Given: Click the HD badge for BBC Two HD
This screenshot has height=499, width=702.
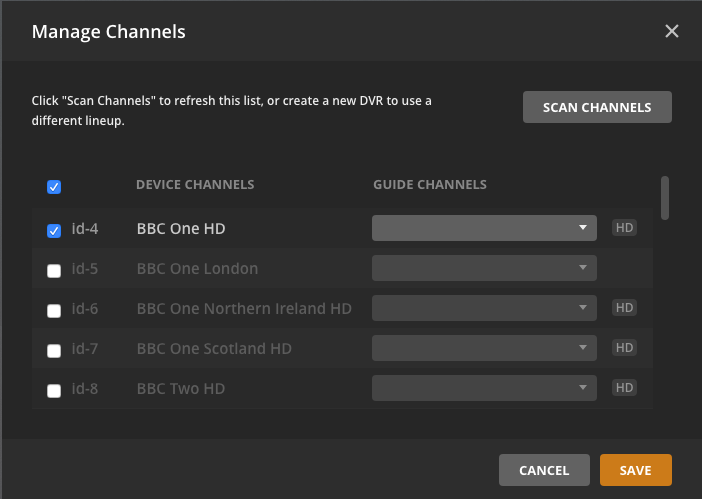Looking at the screenshot, I should (x=624, y=388).
